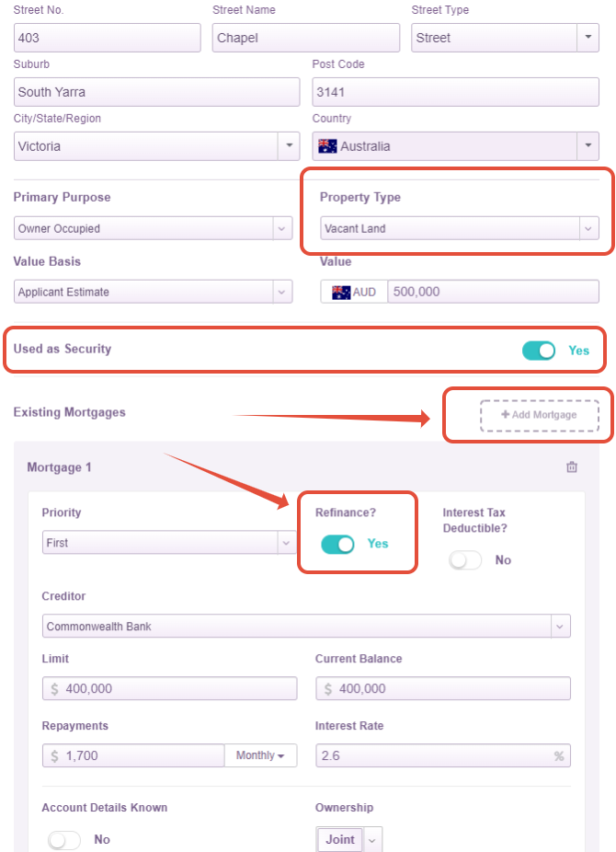The width and height of the screenshot is (616, 852).
Task: Click the Add Mortgage button
Action: tap(539, 415)
